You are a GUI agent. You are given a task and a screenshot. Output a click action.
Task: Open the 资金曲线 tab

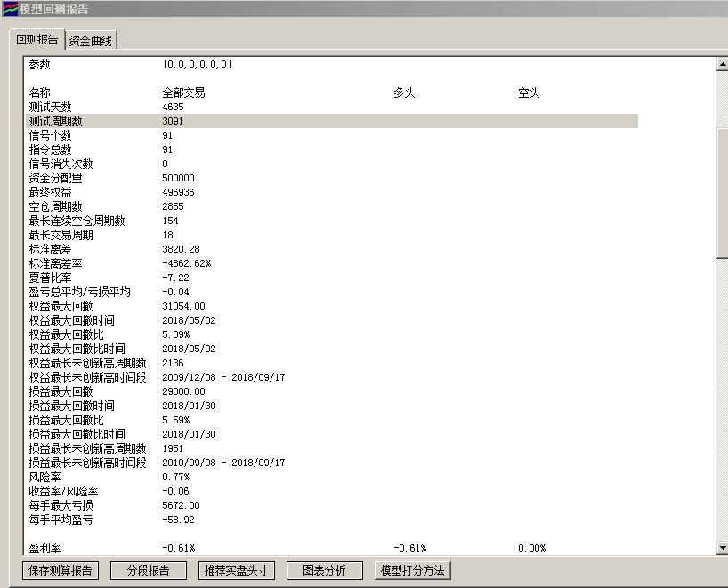[x=92, y=41]
